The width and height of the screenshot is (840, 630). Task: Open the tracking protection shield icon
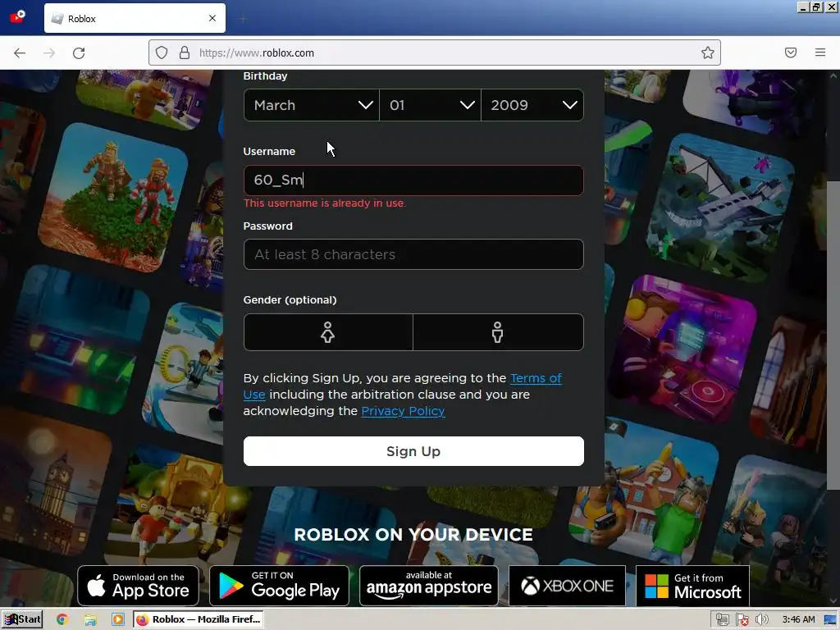tap(162, 52)
